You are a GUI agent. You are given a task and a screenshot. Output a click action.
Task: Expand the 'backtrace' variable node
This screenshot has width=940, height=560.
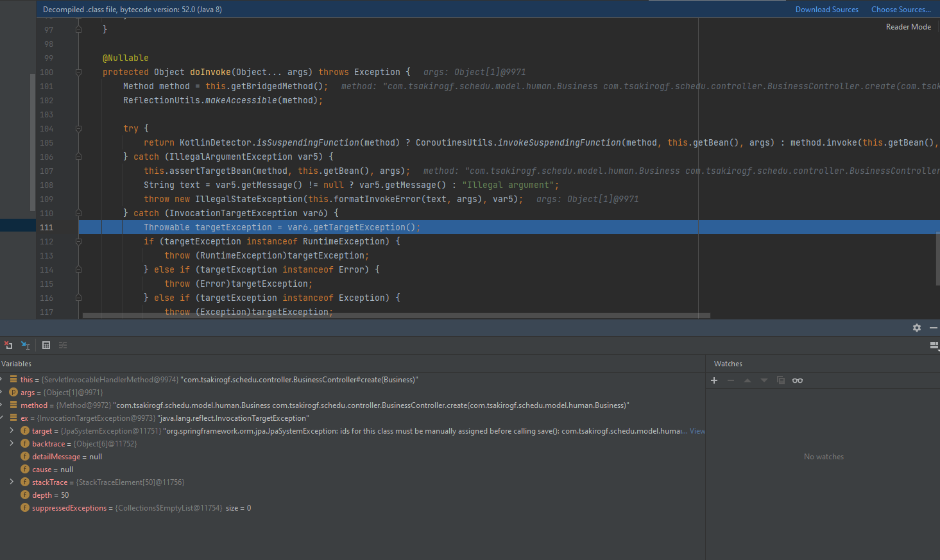12,443
